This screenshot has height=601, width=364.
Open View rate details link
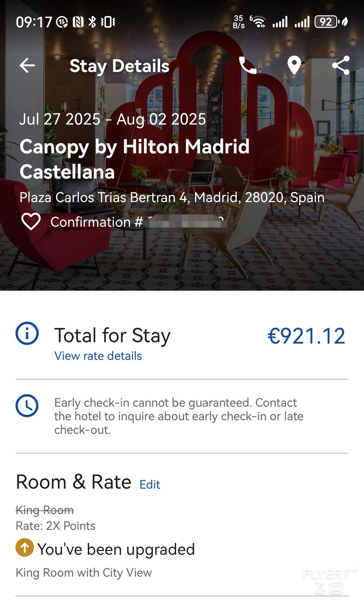click(98, 356)
